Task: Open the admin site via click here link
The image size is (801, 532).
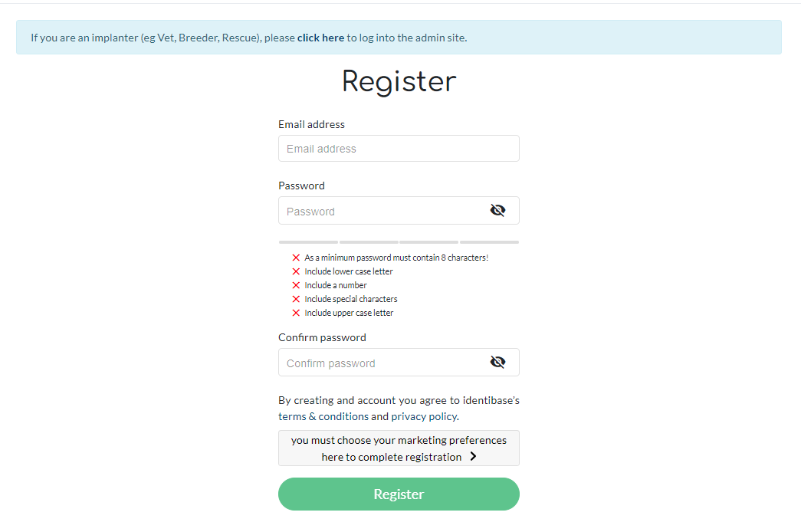Action: (x=321, y=37)
